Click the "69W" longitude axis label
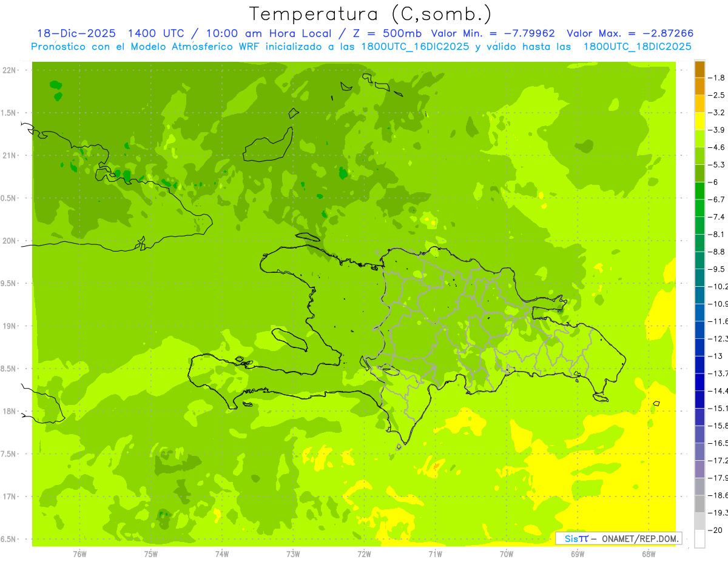The image size is (728, 562). point(578,554)
